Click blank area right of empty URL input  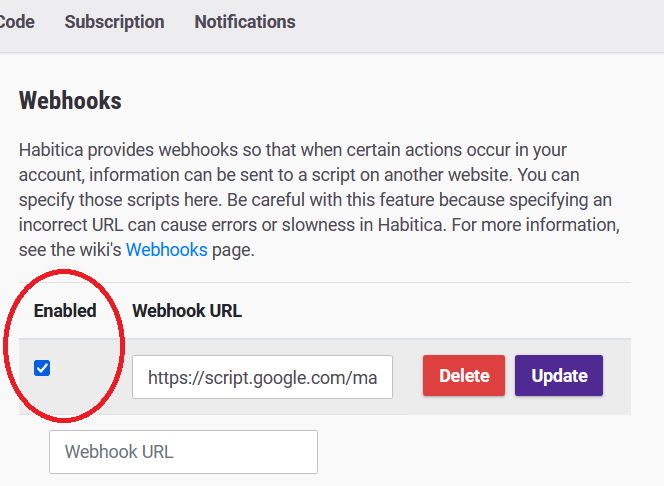click(x=480, y=452)
